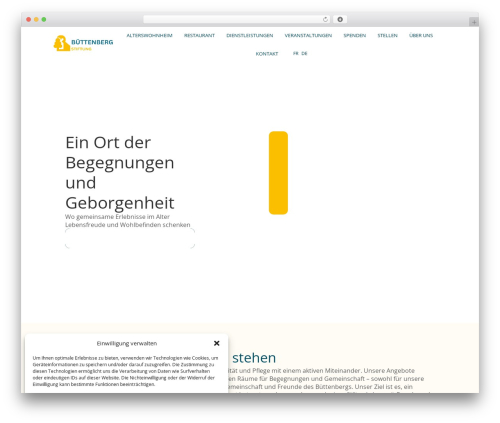Open the Über uns menu item
Viewport: 500px width, 423px height.
click(421, 35)
